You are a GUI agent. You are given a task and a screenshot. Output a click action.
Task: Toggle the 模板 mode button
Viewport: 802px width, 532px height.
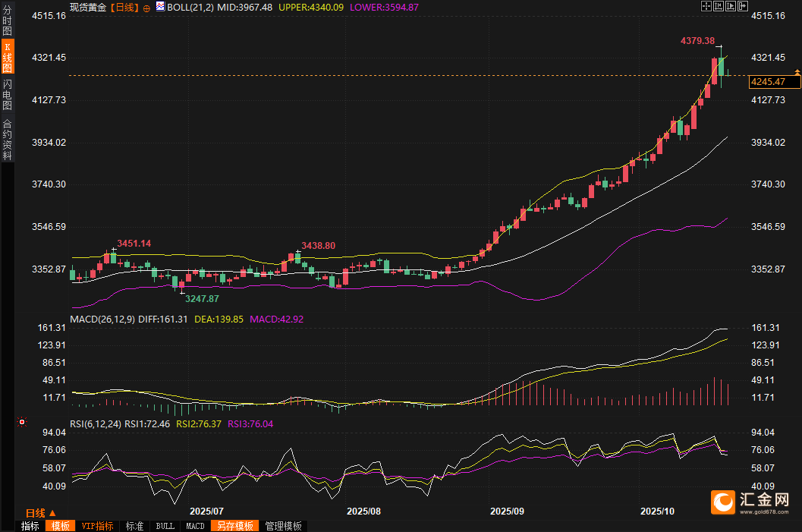point(60,526)
